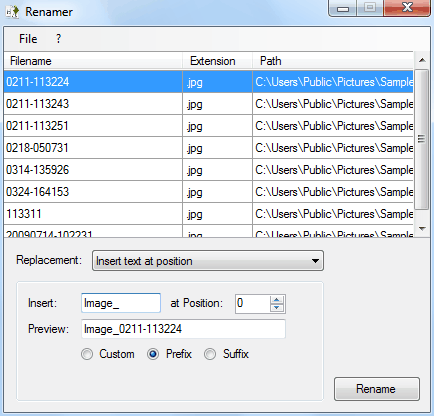Increase the Position value with up arrow

[x=277, y=299]
